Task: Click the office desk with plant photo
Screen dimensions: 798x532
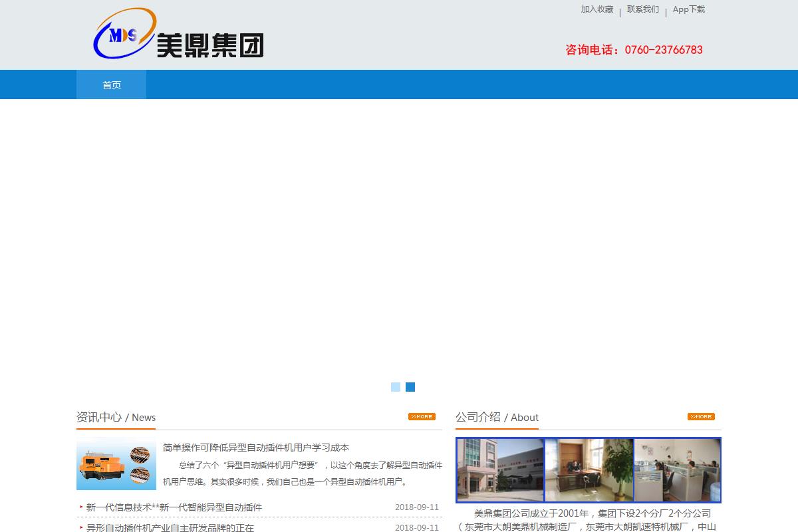Action: pos(589,469)
